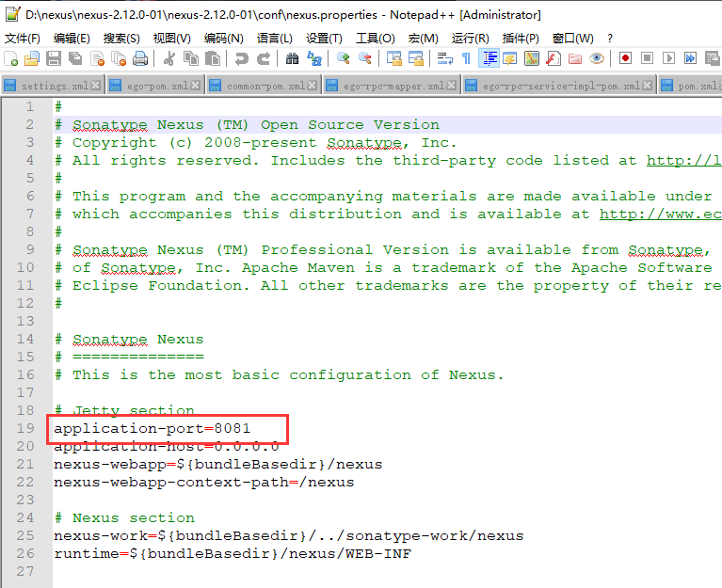Open Find with binoculars icon
The image size is (722, 588).
[x=292, y=58]
